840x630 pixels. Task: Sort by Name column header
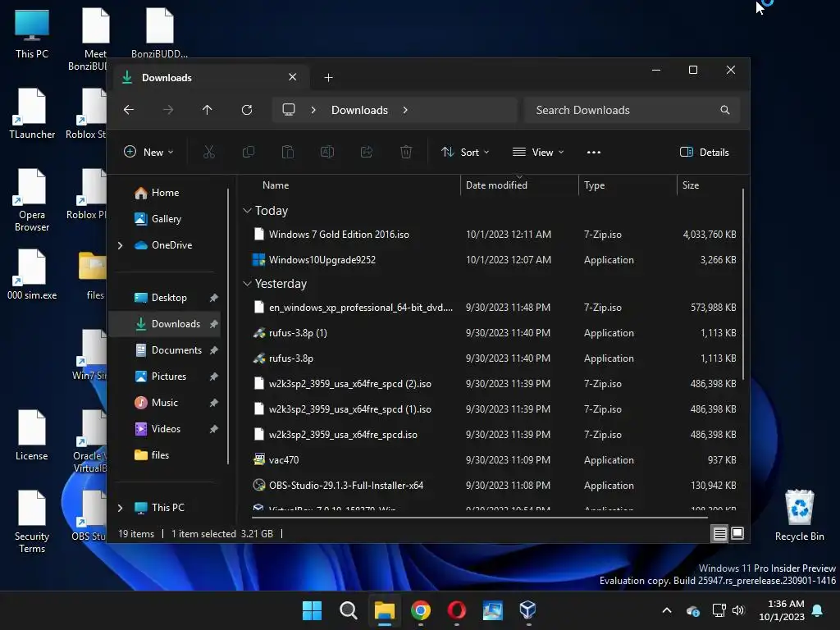point(276,185)
